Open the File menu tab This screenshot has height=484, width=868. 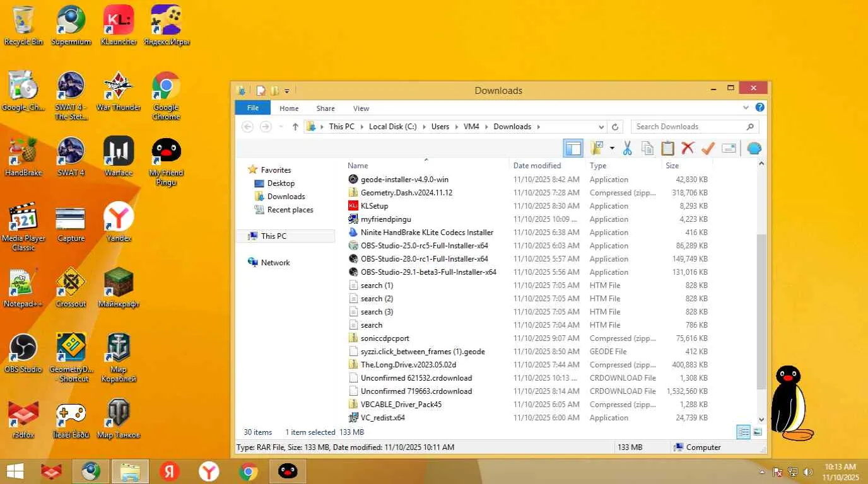coord(253,108)
